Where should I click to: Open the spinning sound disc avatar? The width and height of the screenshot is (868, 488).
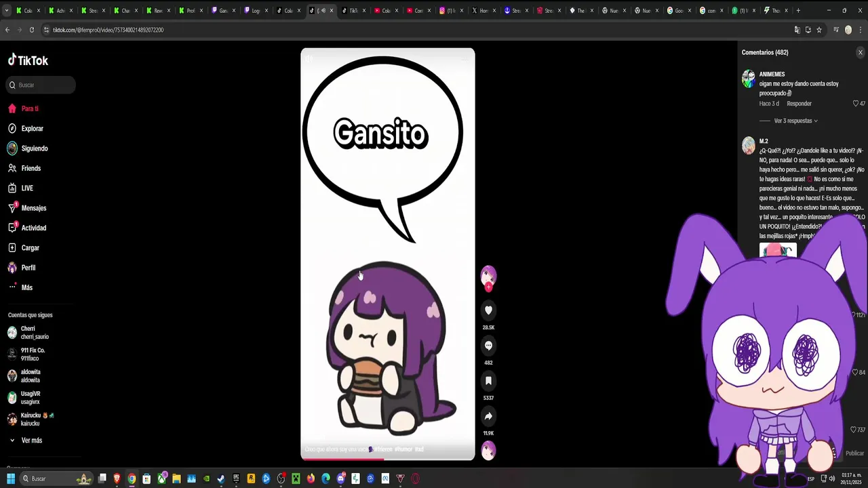tap(488, 450)
